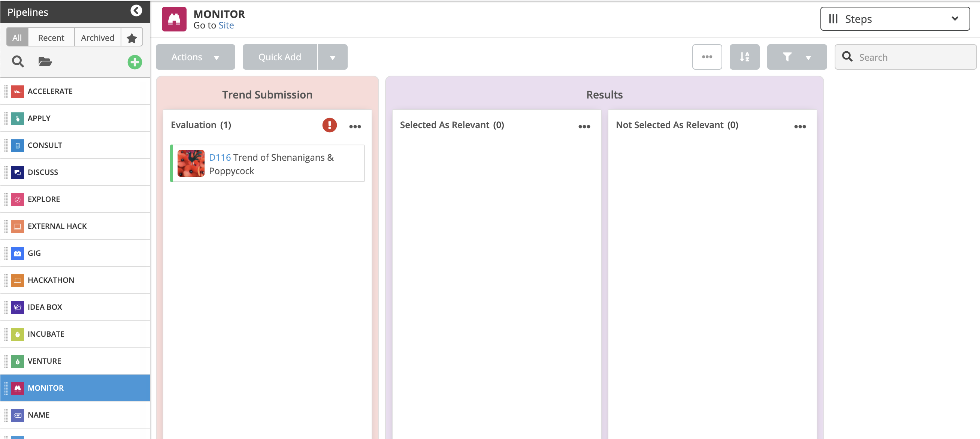This screenshot has height=439, width=980.
Task: Click the HACKATHON pipeline icon
Action: click(18, 281)
